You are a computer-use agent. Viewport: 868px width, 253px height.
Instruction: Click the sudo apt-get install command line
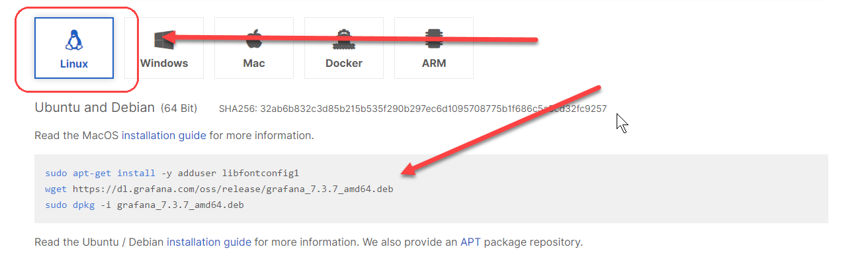click(x=172, y=173)
